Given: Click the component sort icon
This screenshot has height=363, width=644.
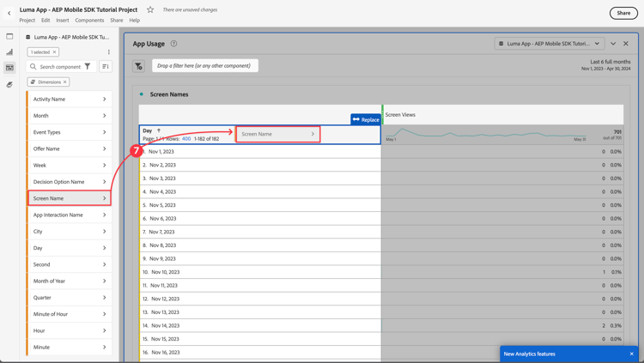Looking at the screenshot, I should pos(106,67).
